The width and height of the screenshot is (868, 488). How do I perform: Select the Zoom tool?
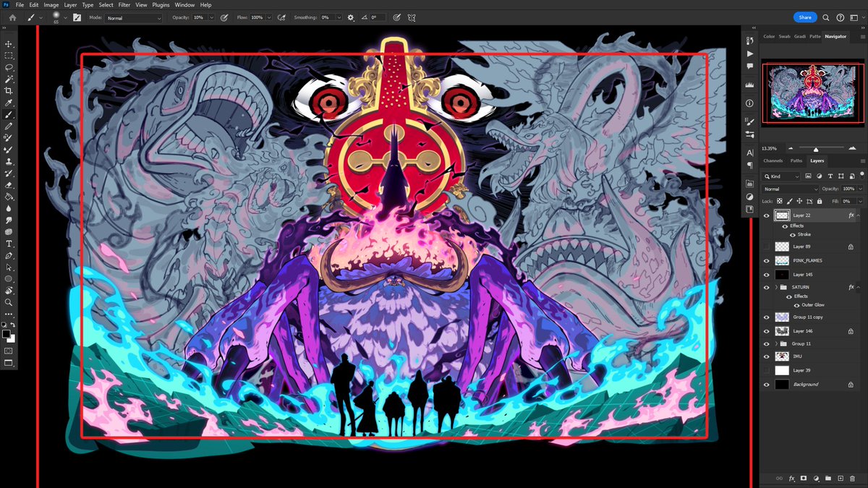pyautogui.click(x=9, y=302)
